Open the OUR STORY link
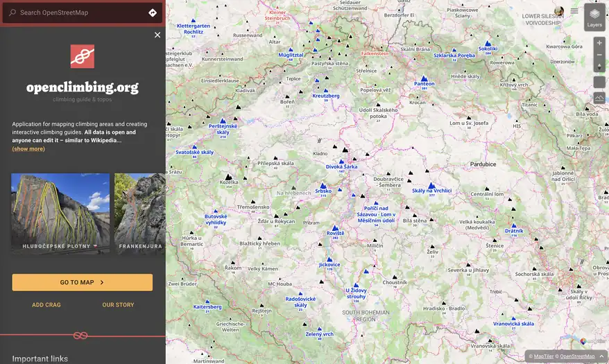This screenshot has width=609, height=364. 118,305
